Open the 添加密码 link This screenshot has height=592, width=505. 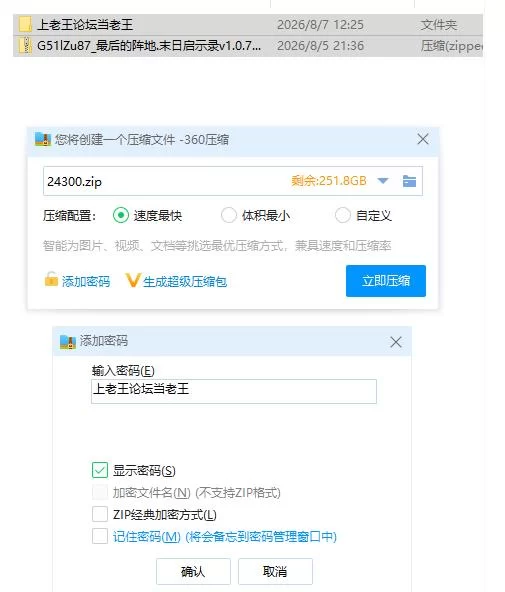click(x=86, y=282)
